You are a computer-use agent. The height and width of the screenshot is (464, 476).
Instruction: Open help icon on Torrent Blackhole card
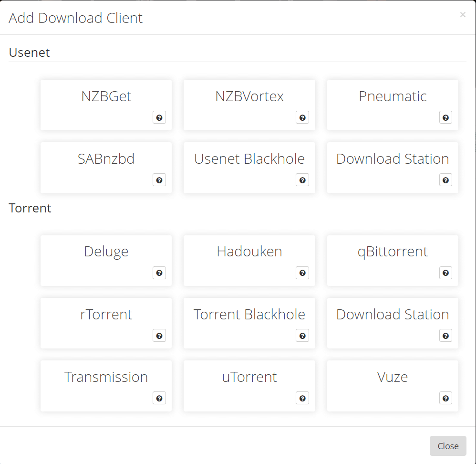pos(302,336)
